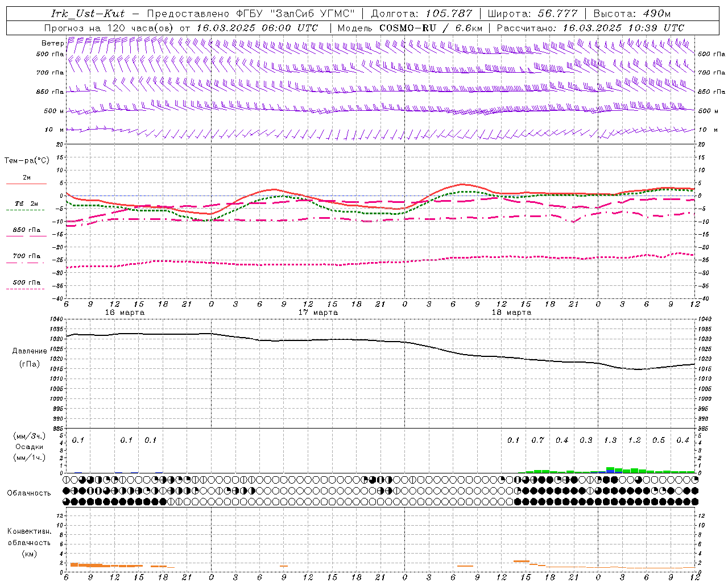Click the Td 2м legend entry

point(26,203)
